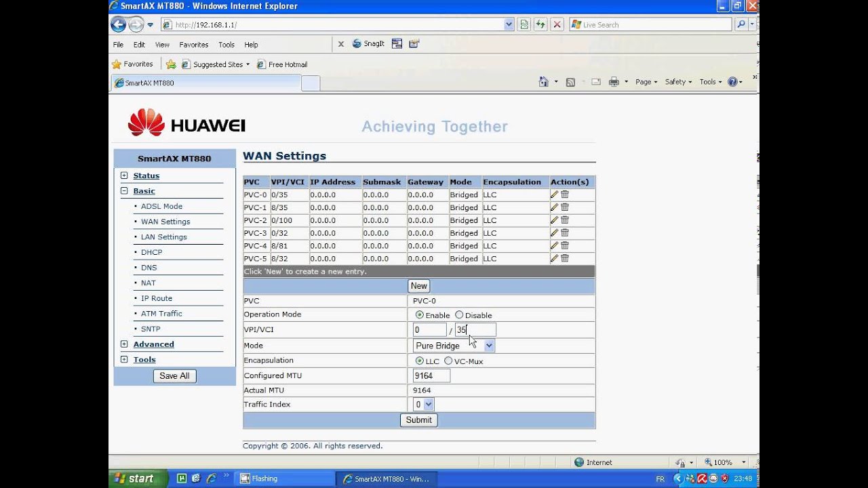Click the Feeds icon in command bar

(570, 82)
